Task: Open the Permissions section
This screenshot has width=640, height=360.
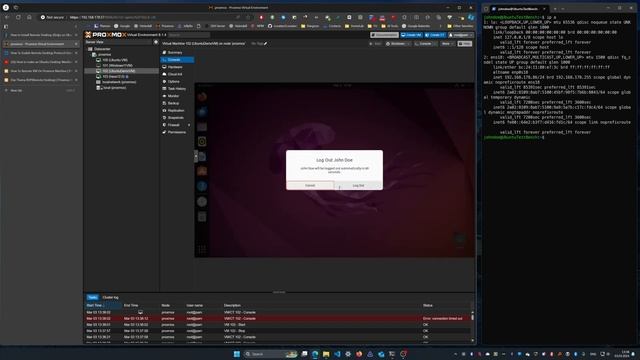Action: (x=177, y=132)
